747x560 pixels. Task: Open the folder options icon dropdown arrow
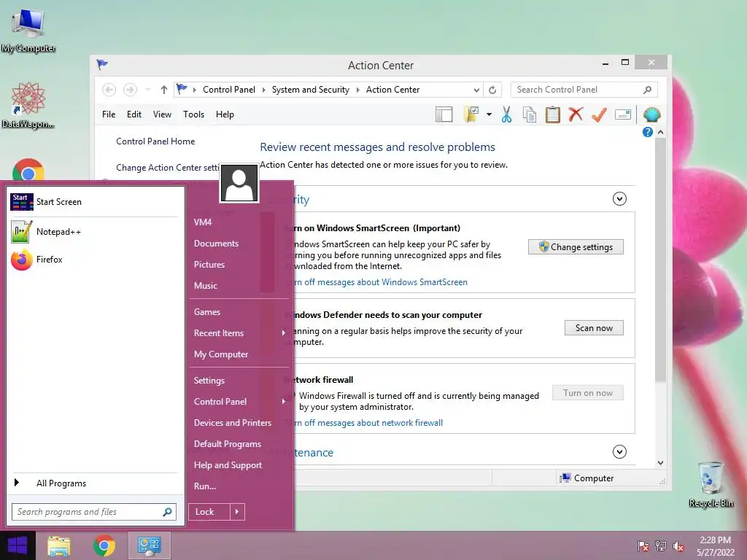coord(489,114)
